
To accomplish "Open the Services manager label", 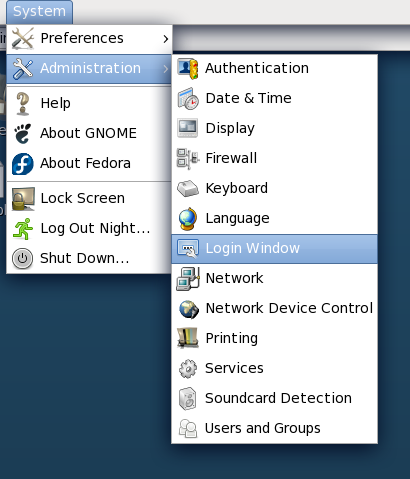I will 234,368.
